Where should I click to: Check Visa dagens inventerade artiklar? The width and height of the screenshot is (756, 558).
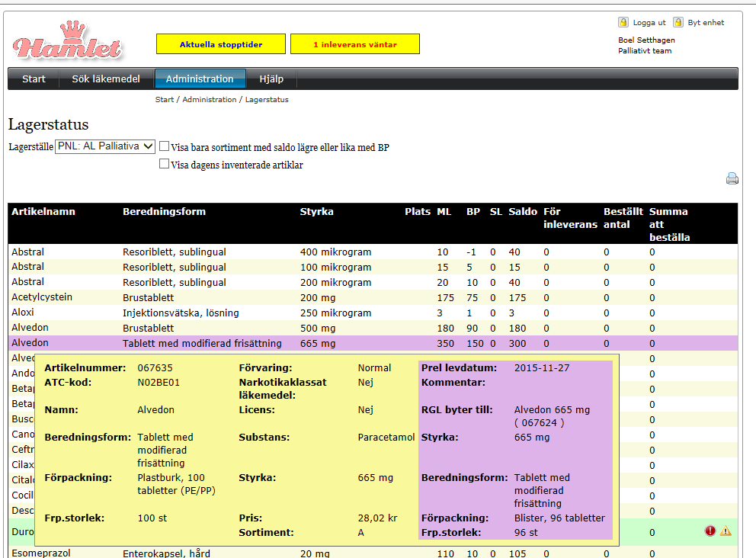click(165, 164)
